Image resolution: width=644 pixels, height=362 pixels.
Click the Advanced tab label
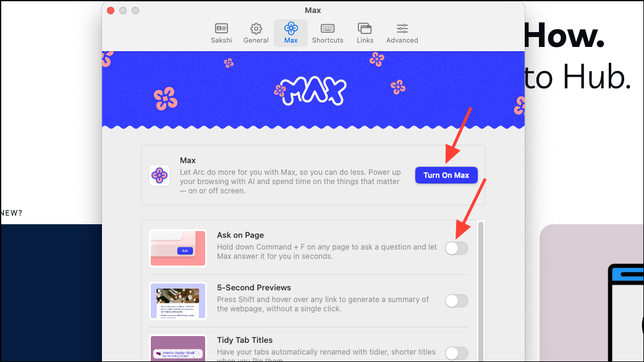coord(402,40)
